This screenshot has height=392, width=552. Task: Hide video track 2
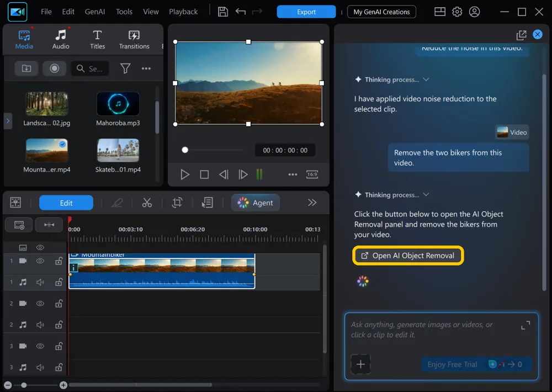point(40,303)
